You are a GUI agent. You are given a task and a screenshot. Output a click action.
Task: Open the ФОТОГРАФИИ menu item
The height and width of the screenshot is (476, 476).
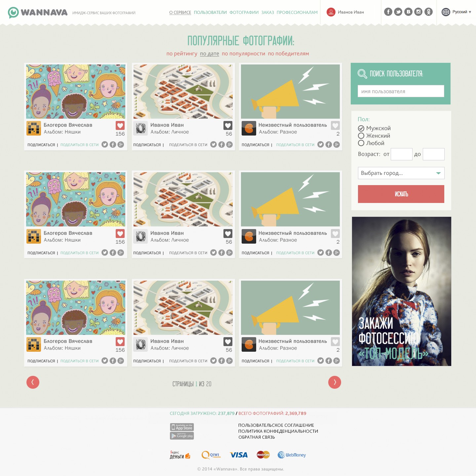pyautogui.click(x=244, y=12)
